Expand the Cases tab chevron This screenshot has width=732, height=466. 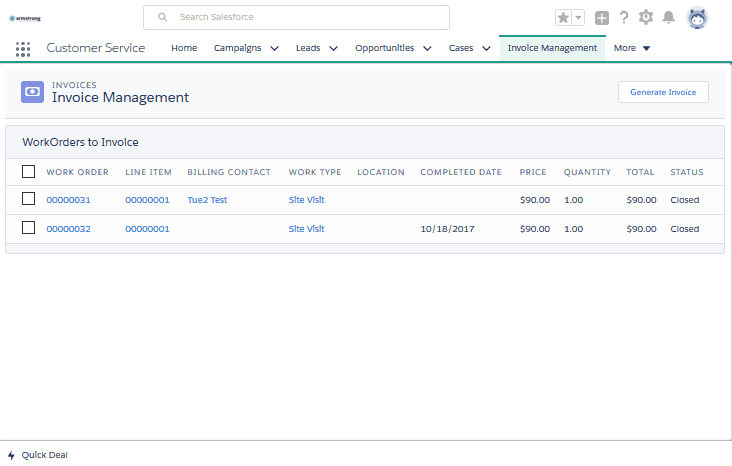coord(486,49)
